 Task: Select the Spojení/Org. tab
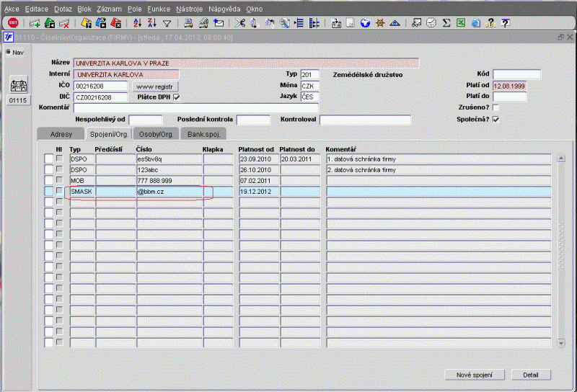tap(109, 134)
